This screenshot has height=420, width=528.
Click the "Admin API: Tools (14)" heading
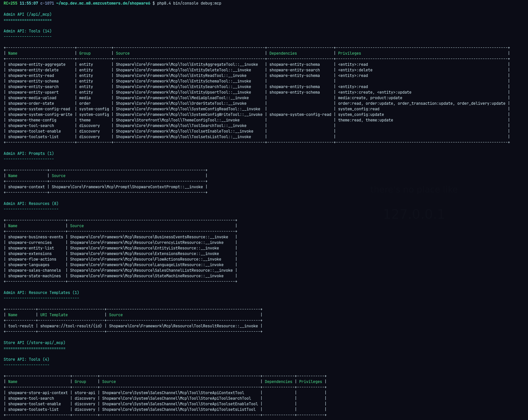27,31
